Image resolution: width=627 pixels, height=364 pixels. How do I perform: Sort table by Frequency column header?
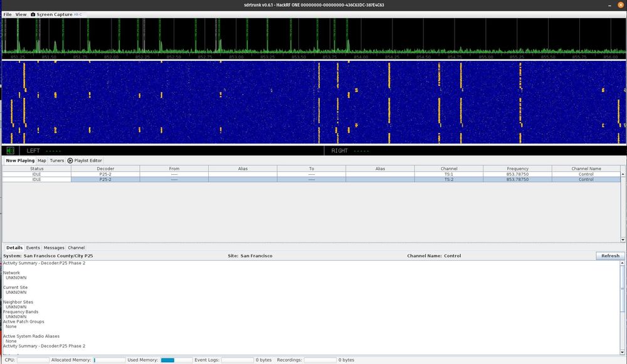tap(517, 169)
